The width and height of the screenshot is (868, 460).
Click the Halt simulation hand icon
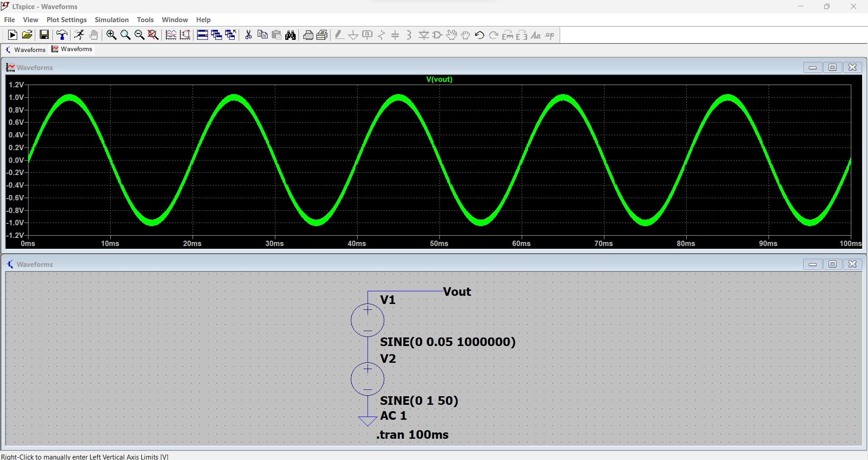pos(94,35)
